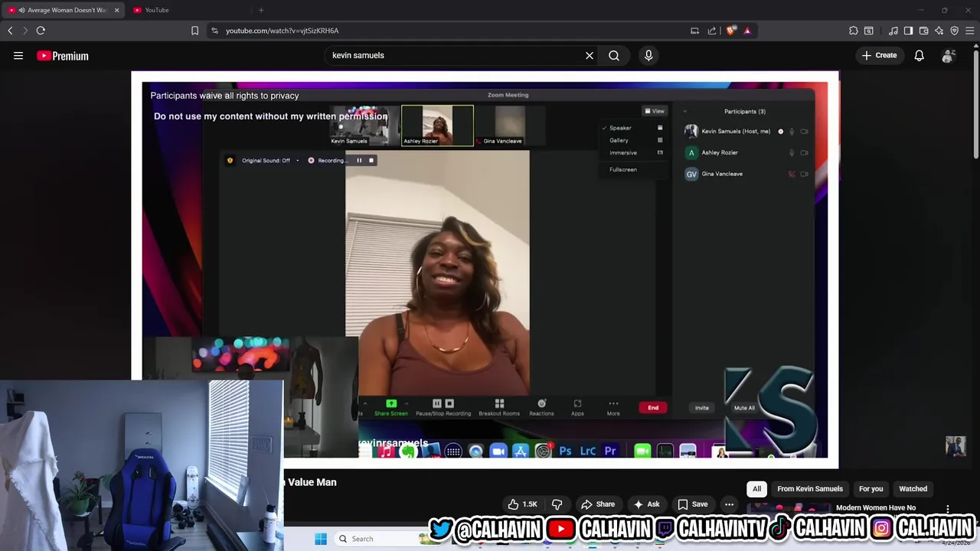The width and height of the screenshot is (980, 551).
Task: Click the kevin samuels search field
Action: [x=456, y=55]
